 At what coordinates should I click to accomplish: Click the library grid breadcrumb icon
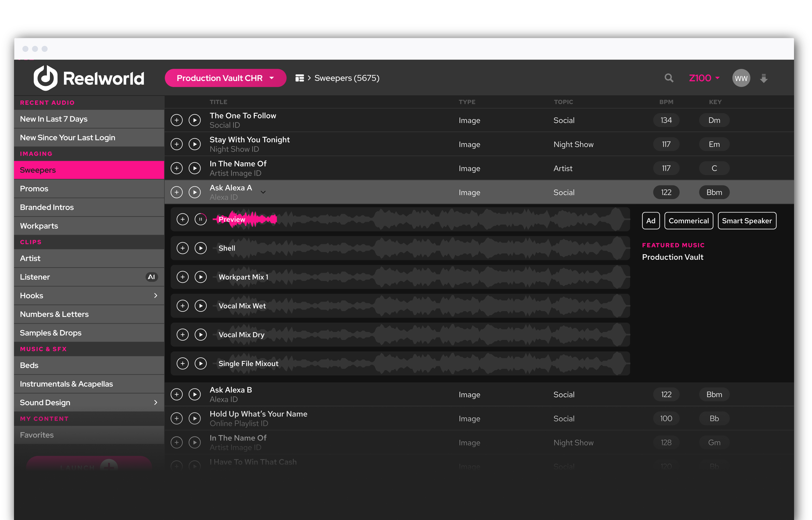pyautogui.click(x=299, y=78)
